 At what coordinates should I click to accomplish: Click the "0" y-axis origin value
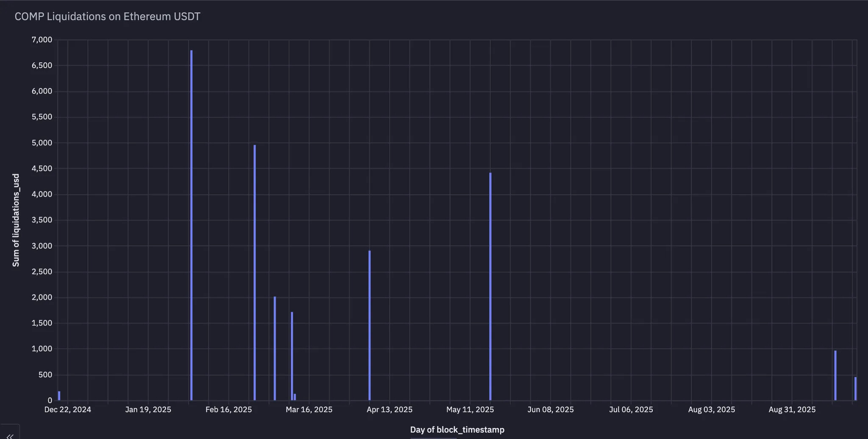[50, 400]
